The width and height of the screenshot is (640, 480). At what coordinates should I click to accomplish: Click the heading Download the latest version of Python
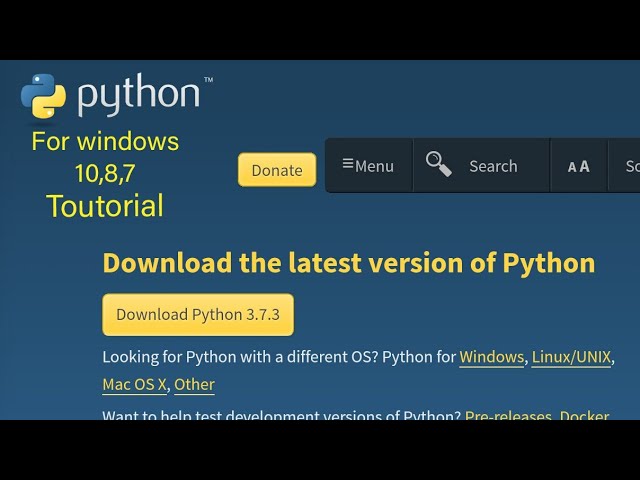tap(349, 263)
